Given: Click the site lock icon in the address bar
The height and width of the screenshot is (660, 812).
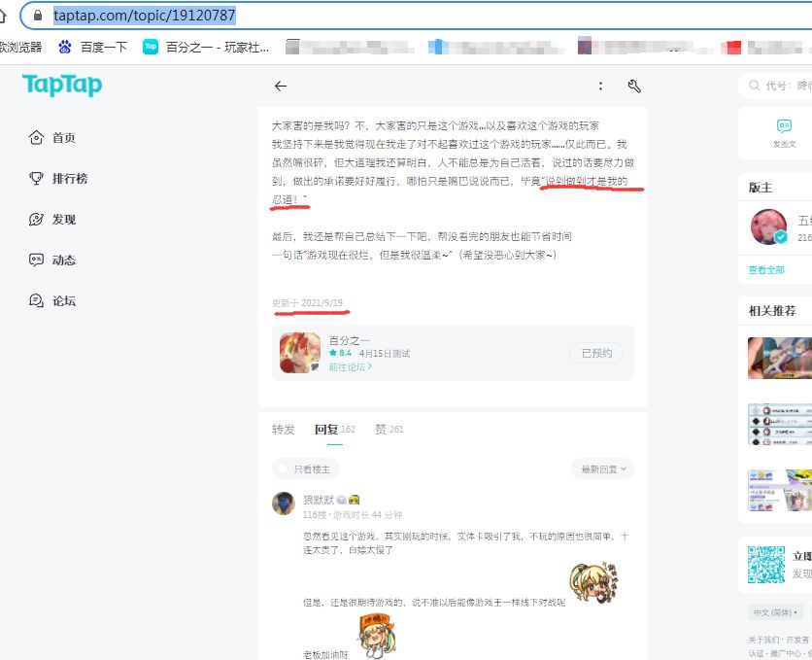Looking at the screenshot, I should [x=38, y=16].
